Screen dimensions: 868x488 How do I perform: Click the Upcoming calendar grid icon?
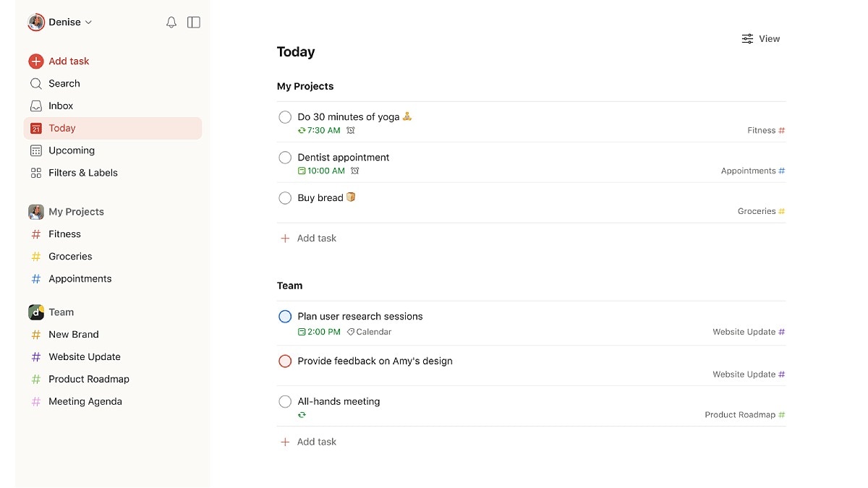pyautogui.click(x=36, y=150)
